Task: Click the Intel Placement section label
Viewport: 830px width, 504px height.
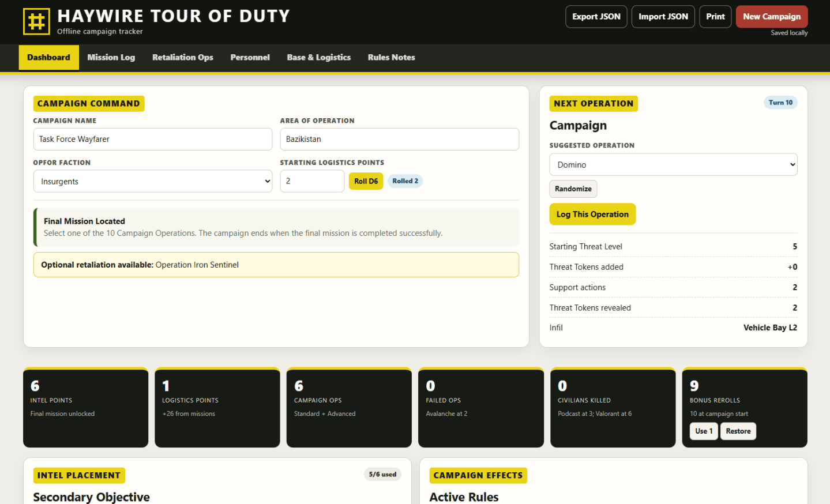Action: click(79, 475)
